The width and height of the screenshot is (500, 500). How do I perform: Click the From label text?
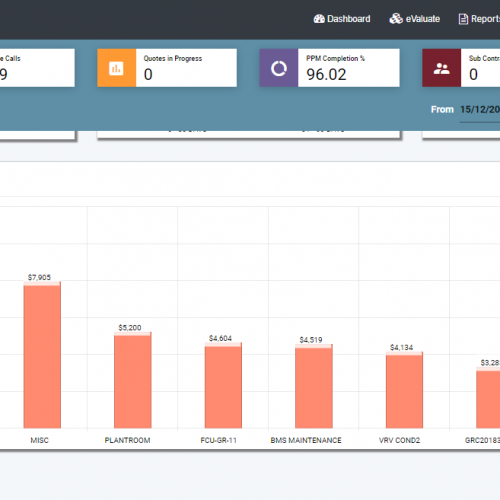(442, 110)
